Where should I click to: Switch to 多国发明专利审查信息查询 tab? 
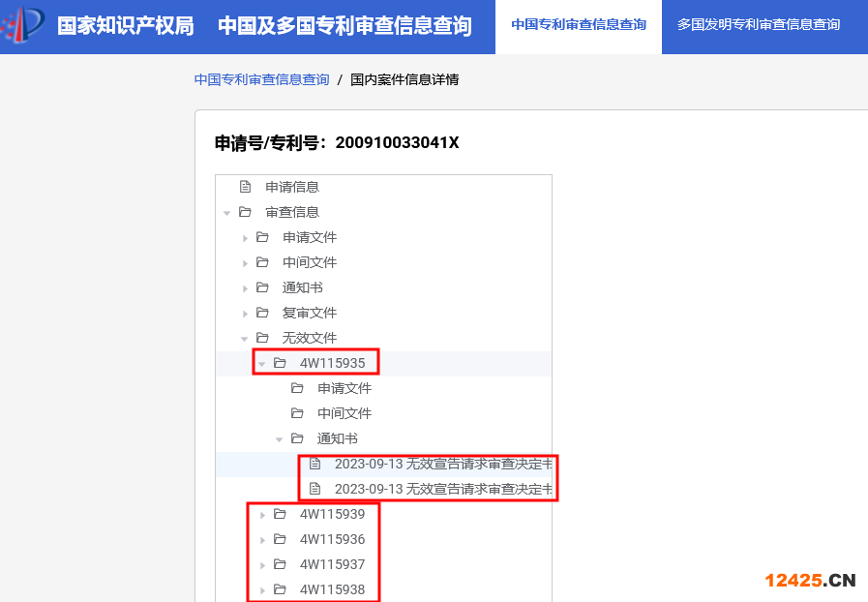[758, 25]
